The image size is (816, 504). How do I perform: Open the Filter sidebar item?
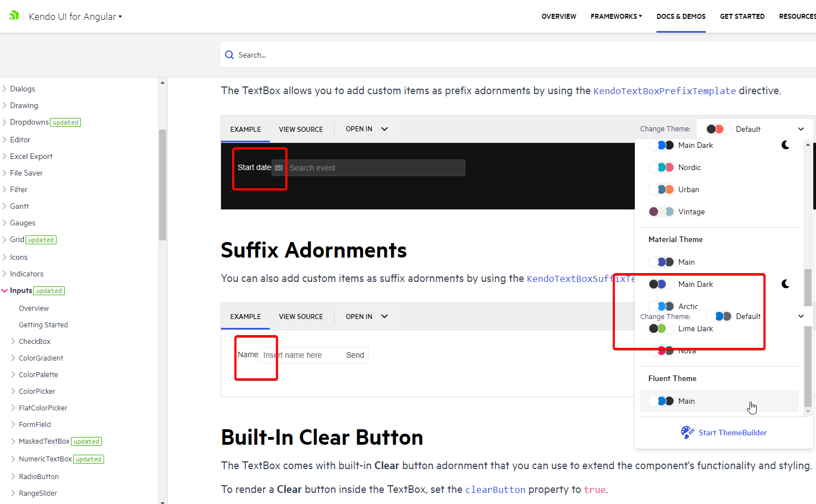[19, 189]
